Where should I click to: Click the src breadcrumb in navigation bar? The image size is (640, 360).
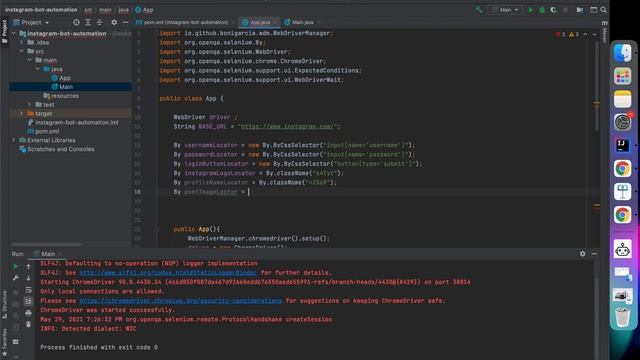88,10
